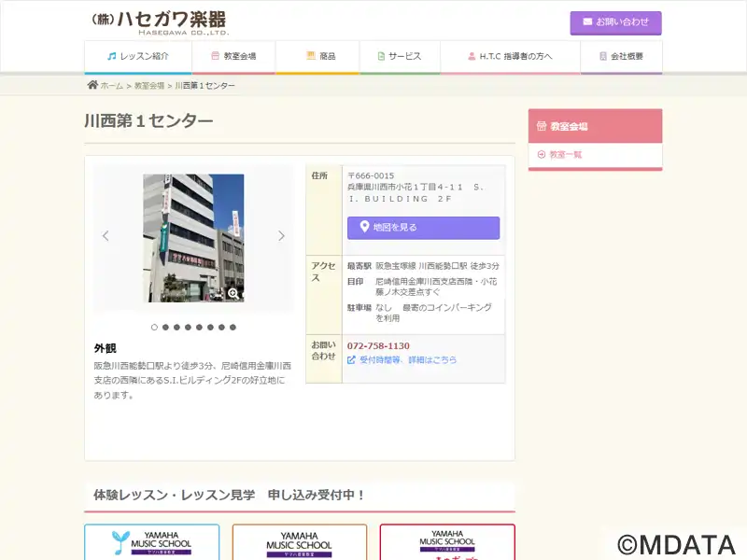Viewport: 747px width, 560px height.
Task: Select the second carousel dot
Action: click(x=165, y=328)
